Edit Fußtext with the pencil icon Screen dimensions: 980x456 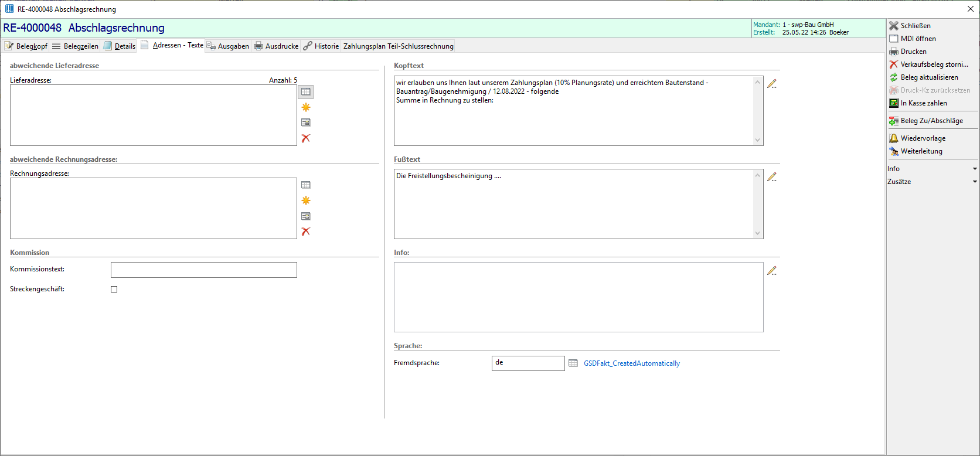772,177
